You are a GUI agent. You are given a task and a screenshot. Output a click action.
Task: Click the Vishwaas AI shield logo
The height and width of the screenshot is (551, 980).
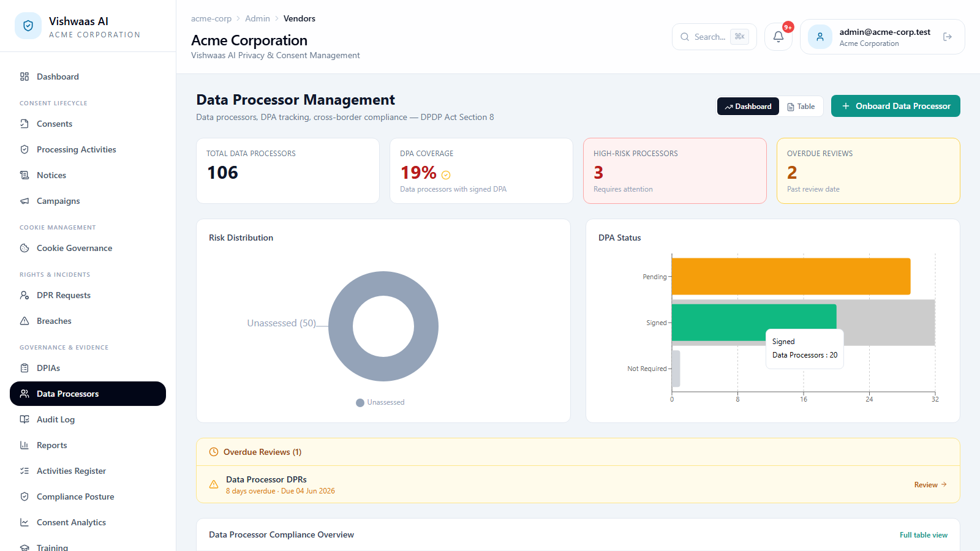coord(28,26)
